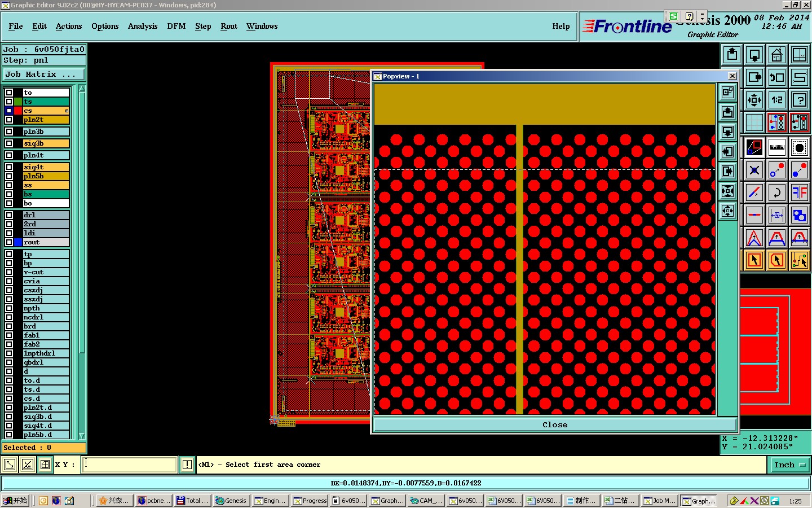Toggle display checkbox for layer sig3b
This screenshot has height=508, width=812.
click(9, 143)
